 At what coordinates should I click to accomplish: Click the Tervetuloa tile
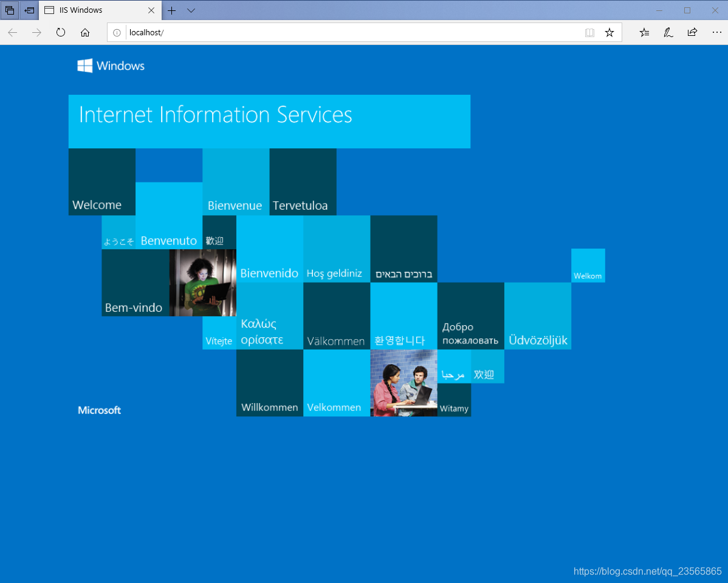click(303, 182)
